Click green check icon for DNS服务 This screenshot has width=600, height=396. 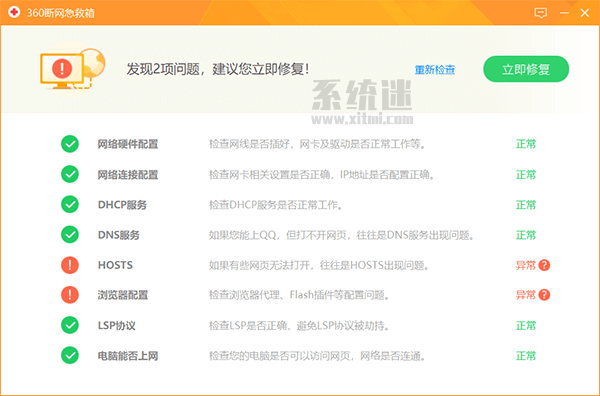(x=70, y=235)
